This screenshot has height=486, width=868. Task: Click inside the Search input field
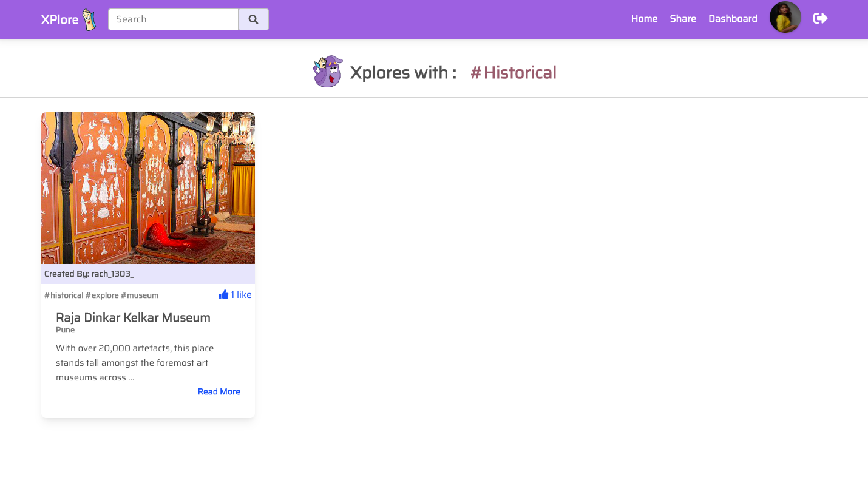[173, 19]
